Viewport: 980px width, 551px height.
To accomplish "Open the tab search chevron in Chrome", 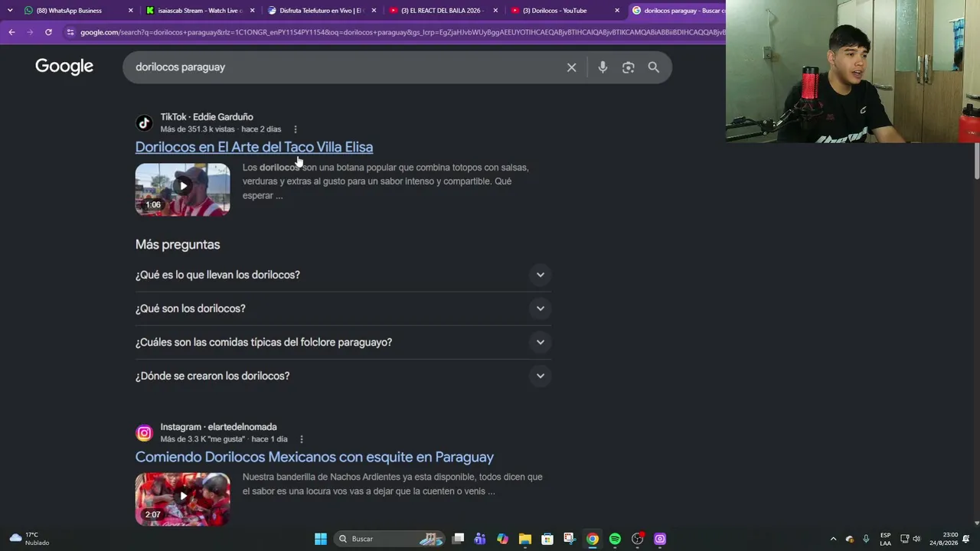I will (10, 11).
